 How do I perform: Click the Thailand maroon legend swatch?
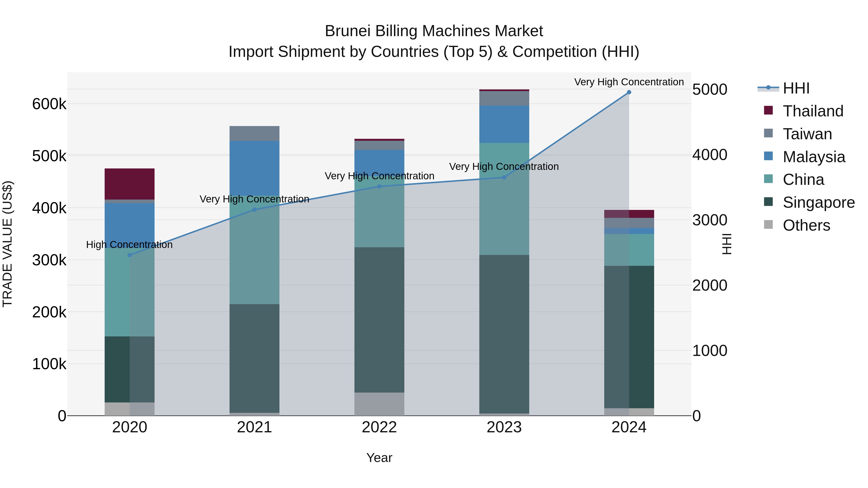(x=768, y=110)
